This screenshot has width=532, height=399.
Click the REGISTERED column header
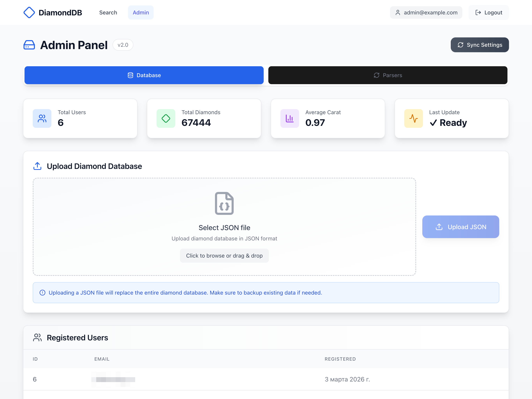[340, 359]
